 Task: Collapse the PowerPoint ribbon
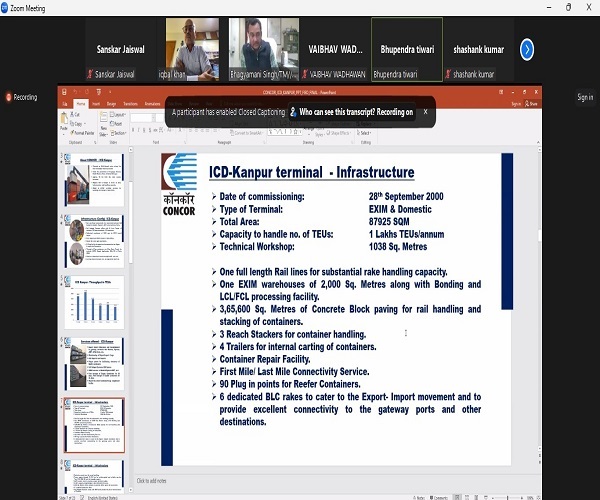tap(538, 142)
